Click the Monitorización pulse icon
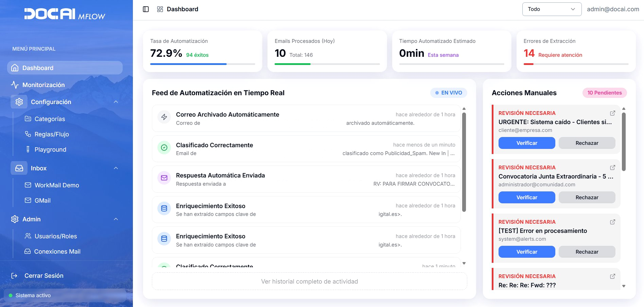The height and width of the screenshot is (307, 644). coord(15,85)
